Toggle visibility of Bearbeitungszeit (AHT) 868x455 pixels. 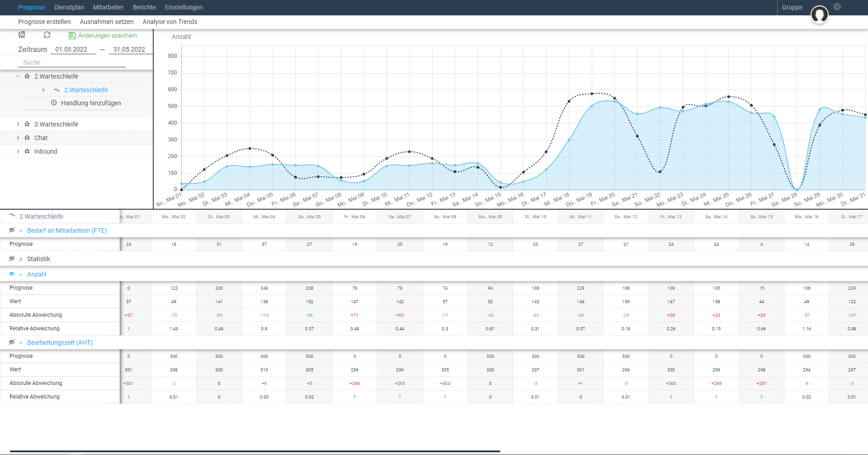(x=12, y=342)
